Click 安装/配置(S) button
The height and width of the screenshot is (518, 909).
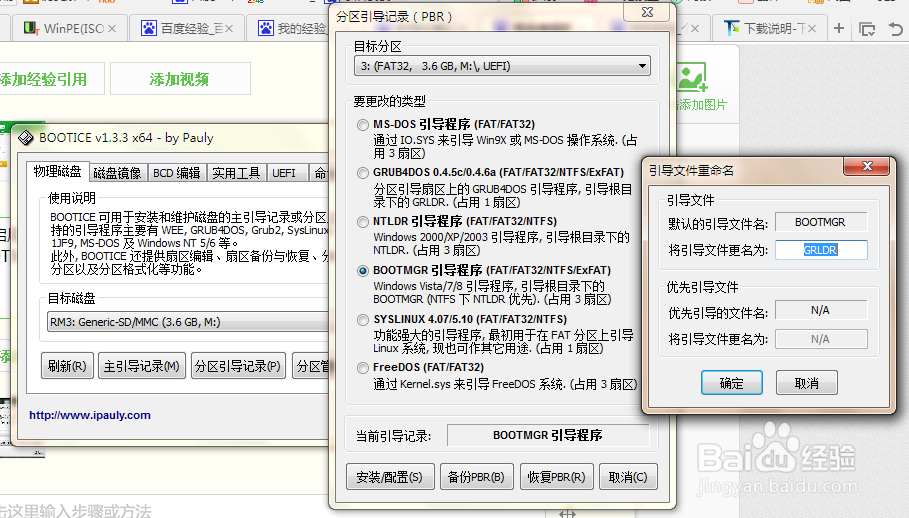tap(390, 477)
